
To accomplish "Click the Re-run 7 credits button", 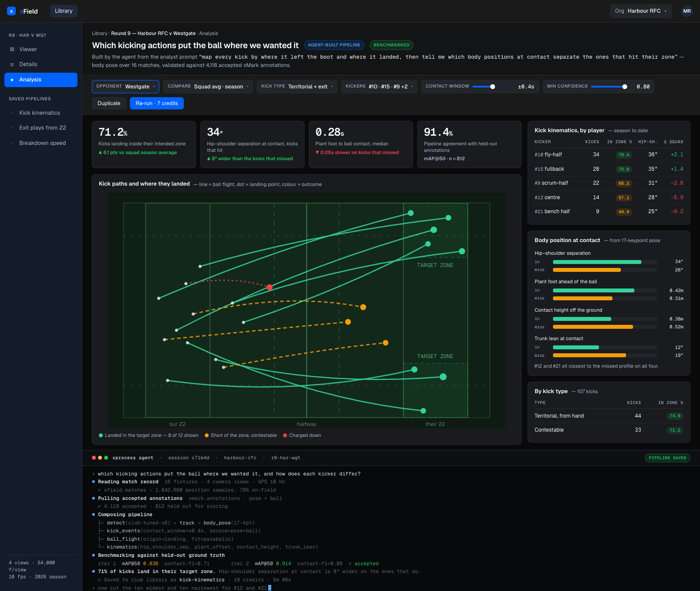I will (157, 103).
